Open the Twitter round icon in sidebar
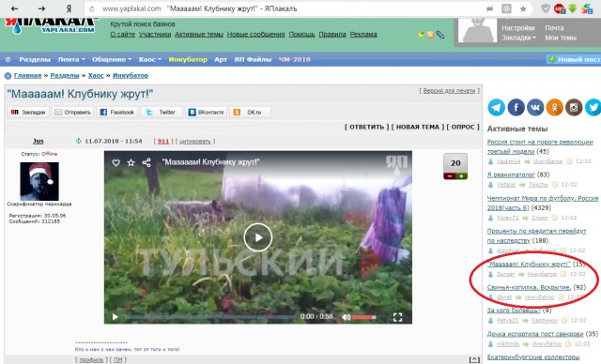This screenshot has height=364, width=601. (x=593, y=107)
